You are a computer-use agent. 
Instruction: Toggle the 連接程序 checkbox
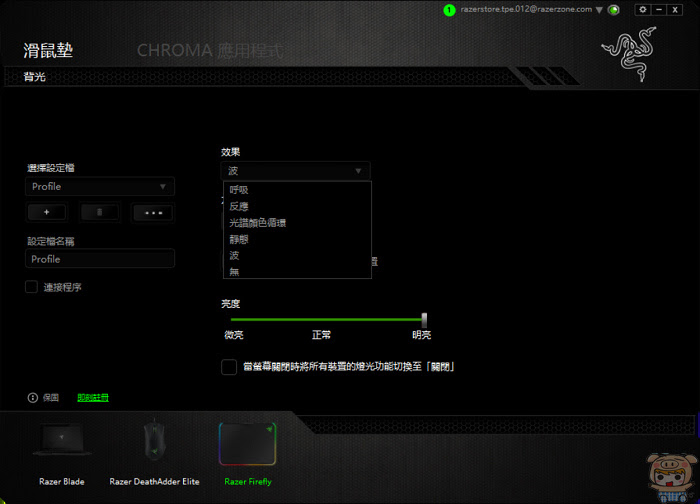pyautogui.click(x=31, y=287)
